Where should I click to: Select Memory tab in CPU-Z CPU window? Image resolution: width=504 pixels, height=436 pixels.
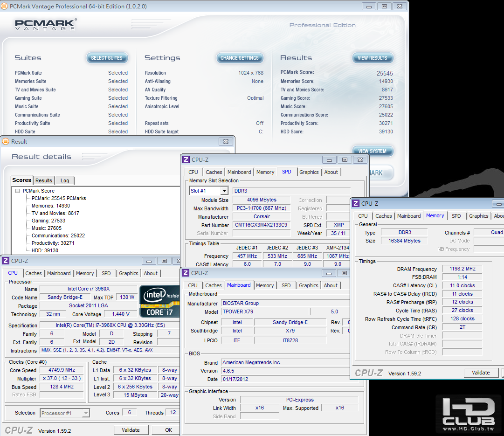(x=85, y=273)
